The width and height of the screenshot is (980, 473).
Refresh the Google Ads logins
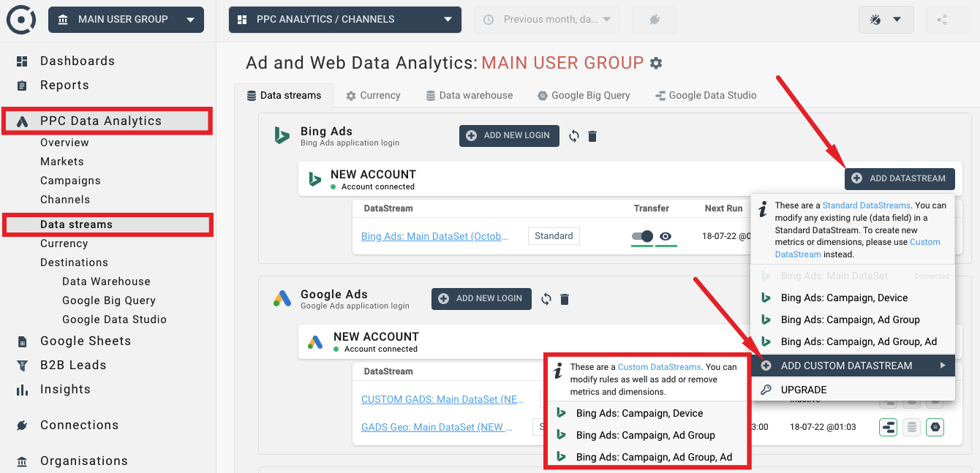[x=546, y=298]
